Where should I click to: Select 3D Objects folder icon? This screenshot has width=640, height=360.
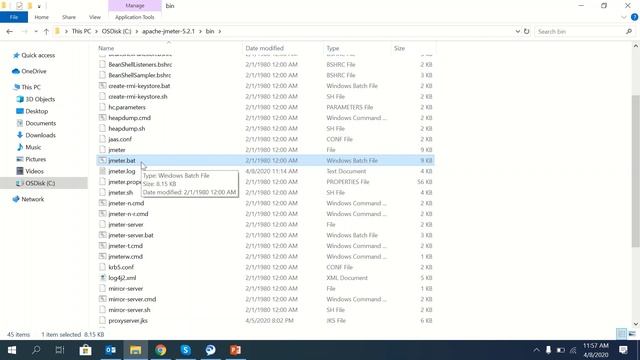point(20,99)
